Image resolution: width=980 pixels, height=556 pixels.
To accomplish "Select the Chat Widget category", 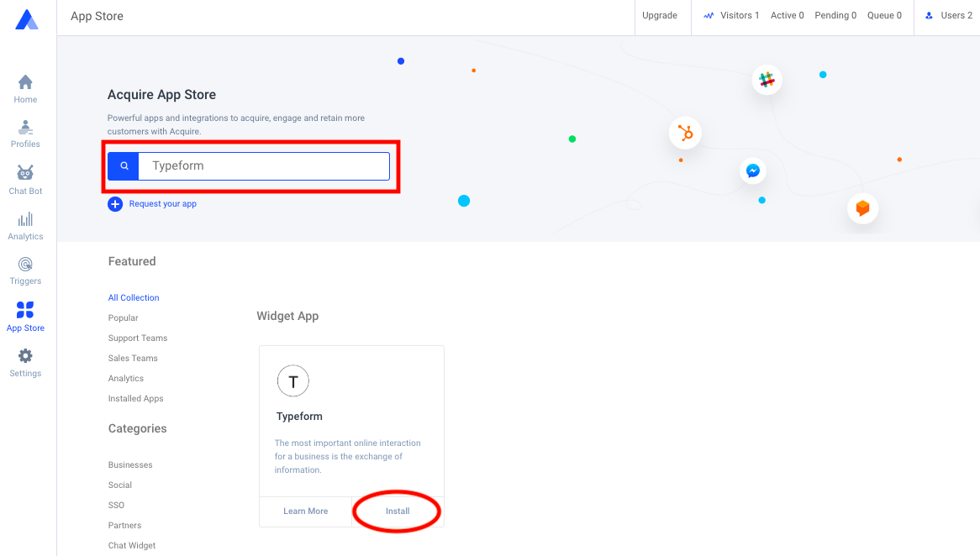I will pyautogui.click(x=132, y=545).
